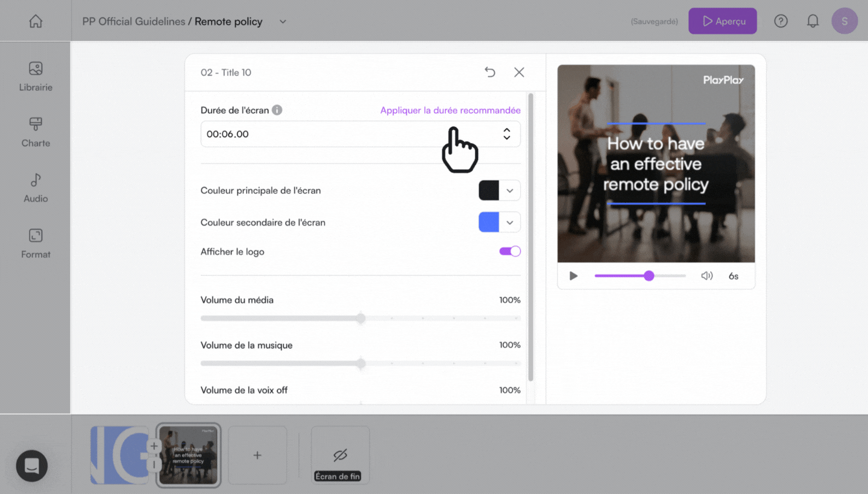This screenshot has height=494, width=868.
Task: Open Couleur secondaire de l'écran dropdown arrow
Action: (x=510, y=222)
